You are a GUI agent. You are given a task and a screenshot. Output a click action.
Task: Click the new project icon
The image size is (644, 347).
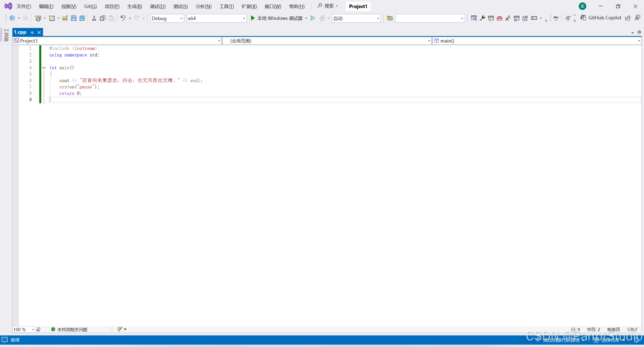point(38,18)
